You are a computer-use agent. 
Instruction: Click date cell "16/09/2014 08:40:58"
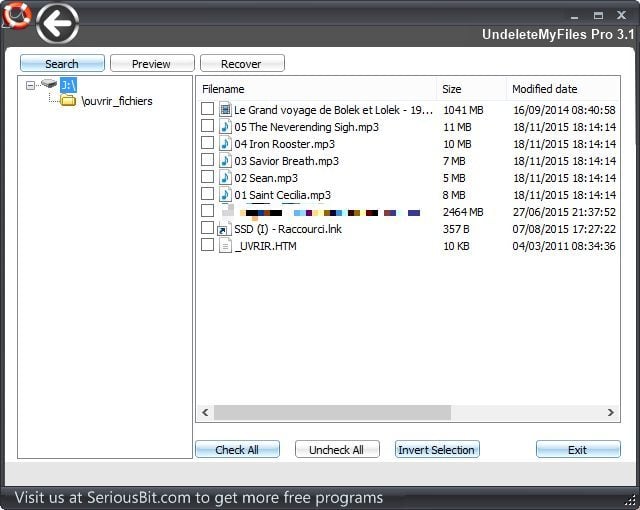click(x=564, y=110)
